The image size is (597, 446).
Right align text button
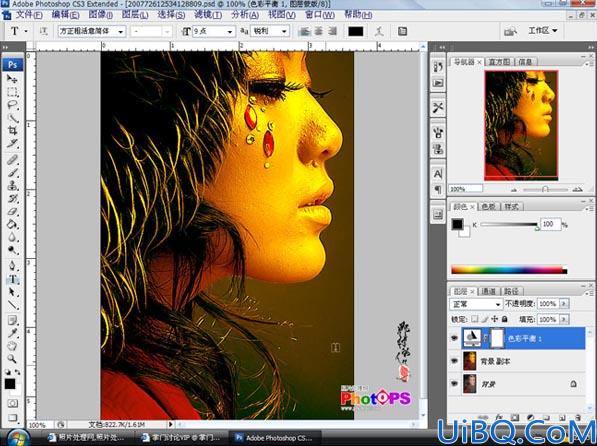point(332,31)
